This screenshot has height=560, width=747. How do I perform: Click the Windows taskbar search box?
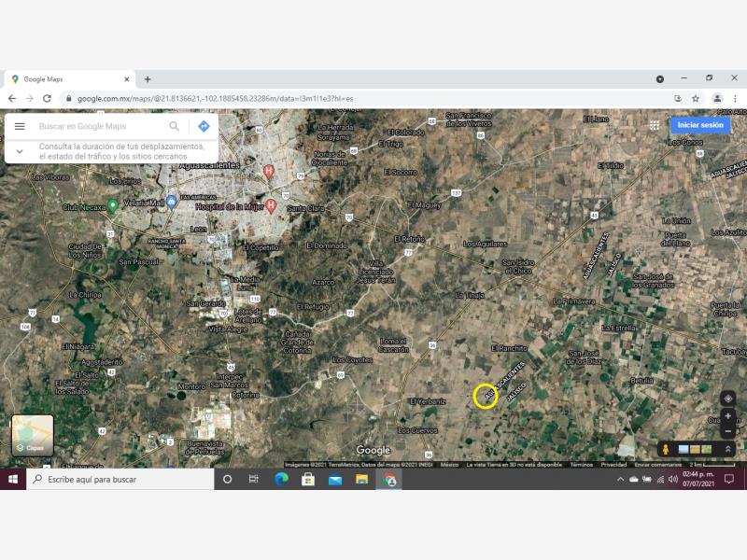[x=120, y=479]
